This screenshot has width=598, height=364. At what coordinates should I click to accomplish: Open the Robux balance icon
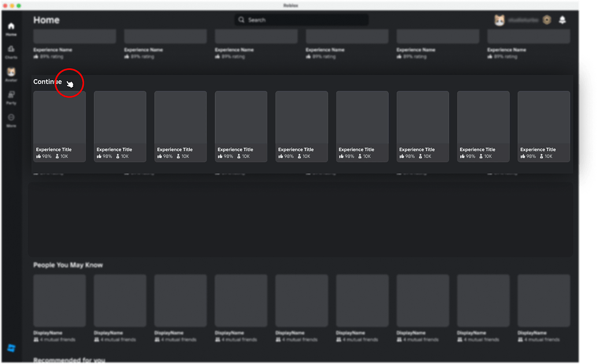[x=546, y=19]
